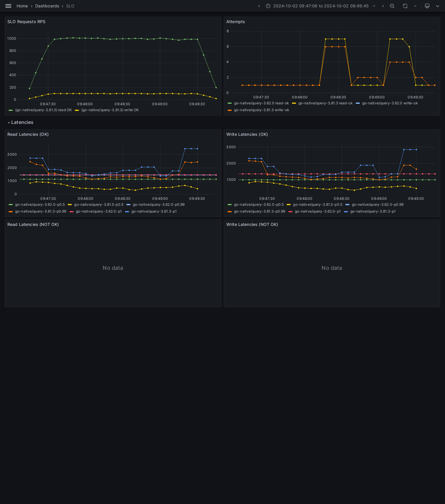Toggle 3.81.3-p1 in Read Latencies legend
This screenshot has width=445, height=504.
click(x=154, y=211)
